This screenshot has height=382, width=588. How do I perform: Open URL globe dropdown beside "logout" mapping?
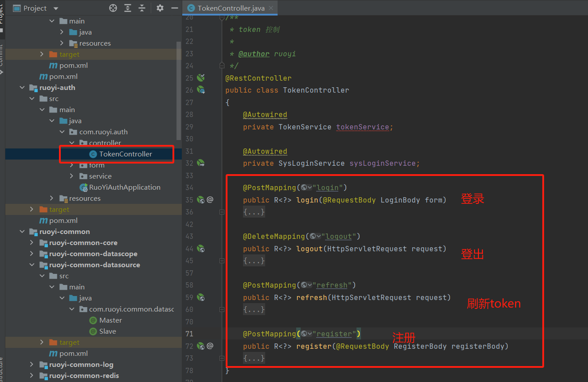[315, 237]
